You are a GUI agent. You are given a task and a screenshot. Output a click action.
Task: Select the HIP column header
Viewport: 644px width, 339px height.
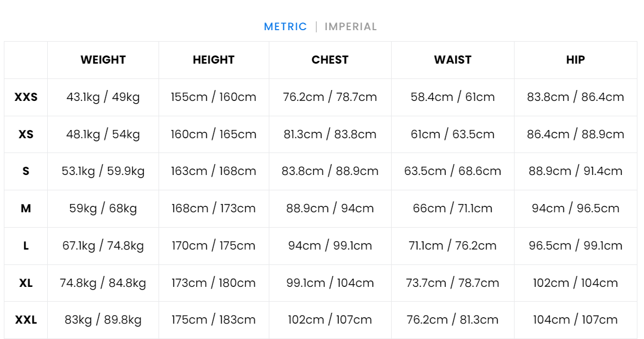point(575,60)
